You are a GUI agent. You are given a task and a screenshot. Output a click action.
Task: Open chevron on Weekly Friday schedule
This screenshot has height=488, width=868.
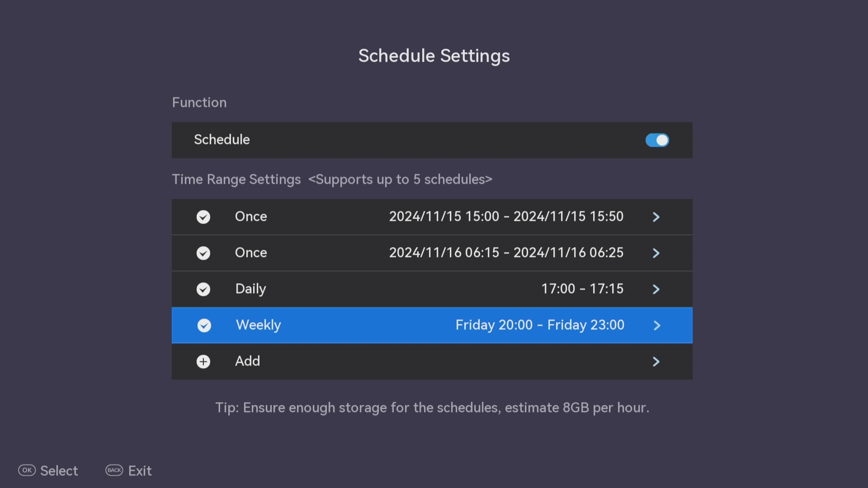click(x=657, y=325)
